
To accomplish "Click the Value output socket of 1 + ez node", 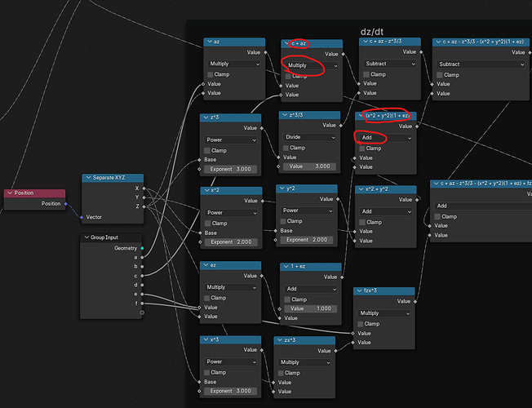I will coord(342,277).
